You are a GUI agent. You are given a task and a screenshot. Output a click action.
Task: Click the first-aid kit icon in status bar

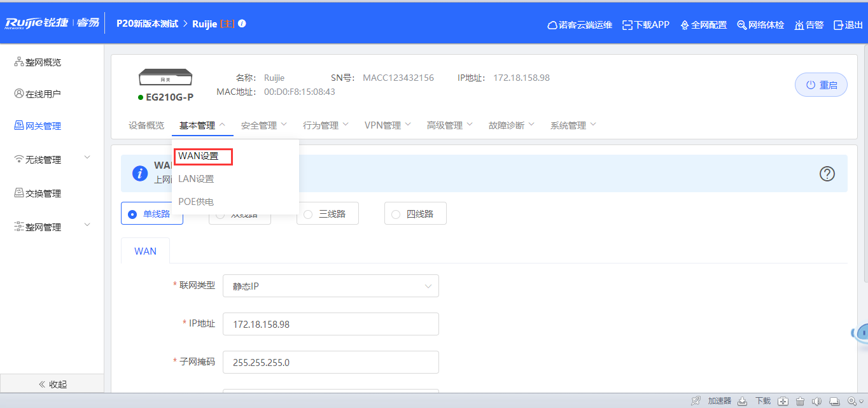pyautogui.click(x=784, y=401)
